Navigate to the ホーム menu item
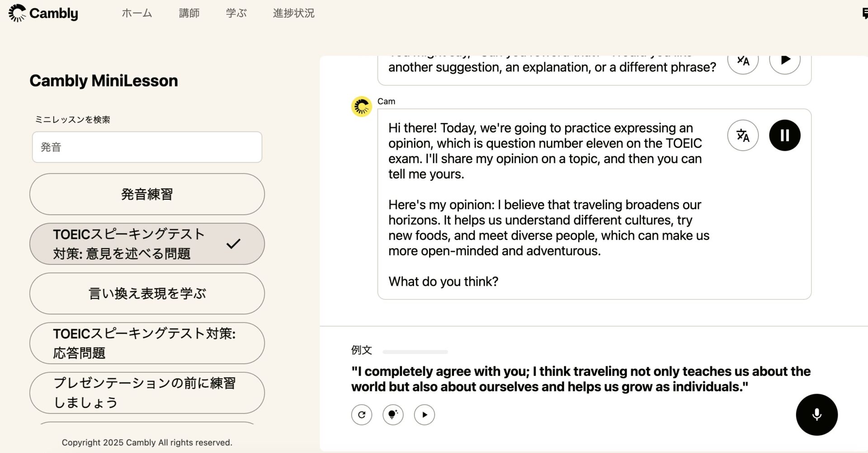Viewport: 868px width, 453px height. point(137,14)
